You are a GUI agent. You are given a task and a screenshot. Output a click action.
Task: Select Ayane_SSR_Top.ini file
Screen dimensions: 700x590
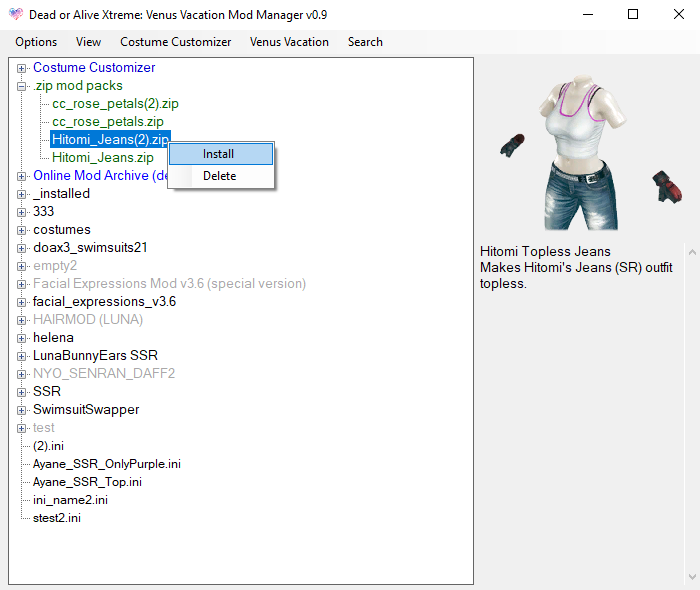coord(87,482)
